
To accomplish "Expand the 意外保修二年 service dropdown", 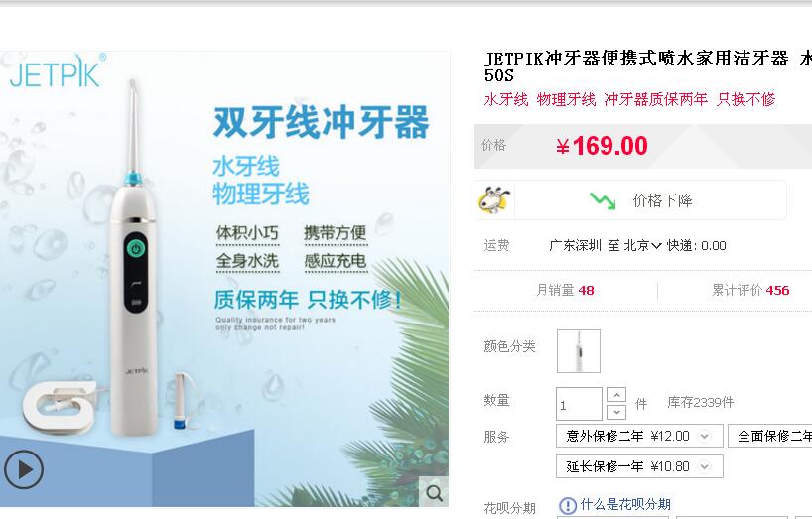I will (x=704, y=436).
